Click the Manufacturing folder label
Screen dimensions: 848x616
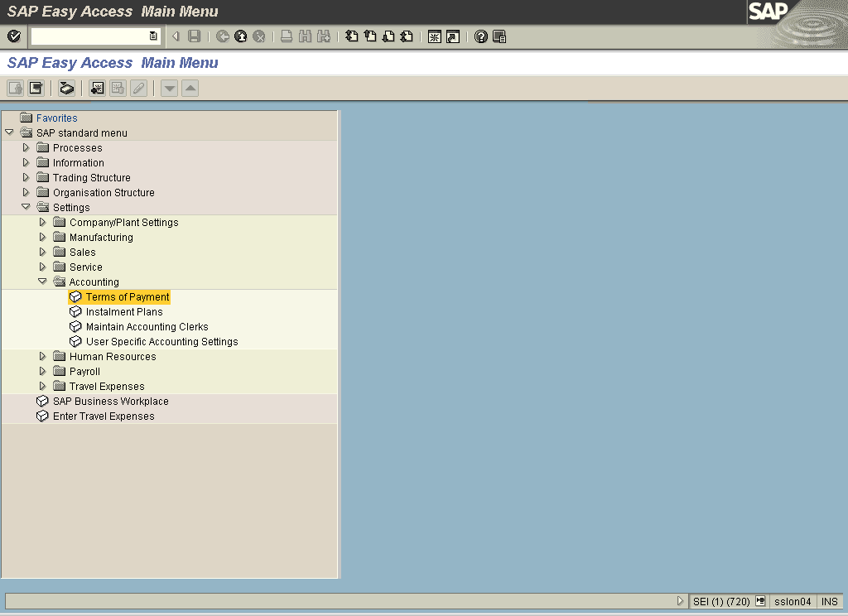101,238
